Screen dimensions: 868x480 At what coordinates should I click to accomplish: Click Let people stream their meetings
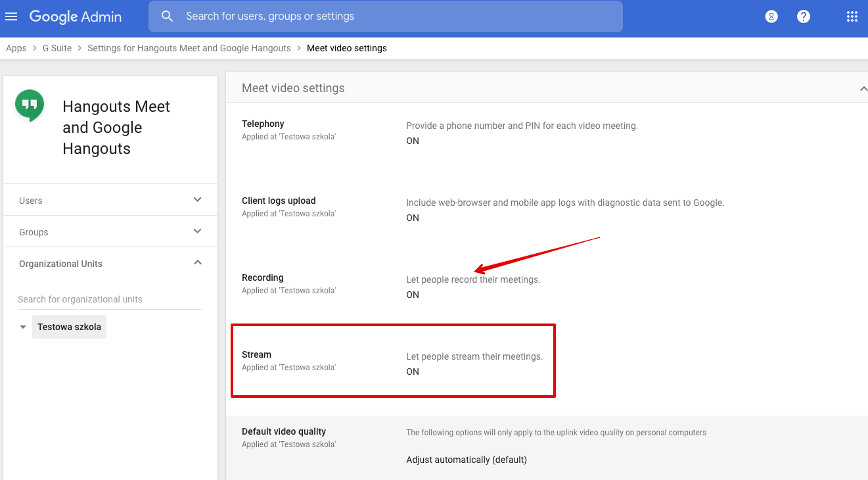[x=474, y=356]
